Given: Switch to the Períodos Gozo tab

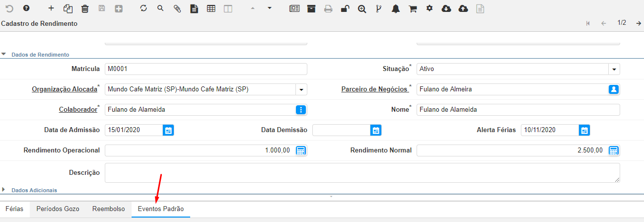Looking at the screenshot, I should click(x=58, y=209).
